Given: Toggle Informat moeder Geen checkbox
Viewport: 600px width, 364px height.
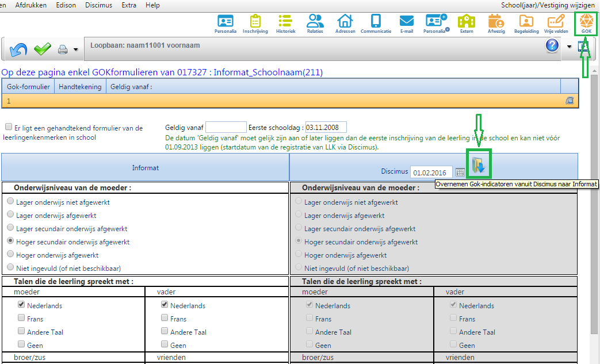Looking at the screenshot, I should pyautogui.click(x=21, y=344).
